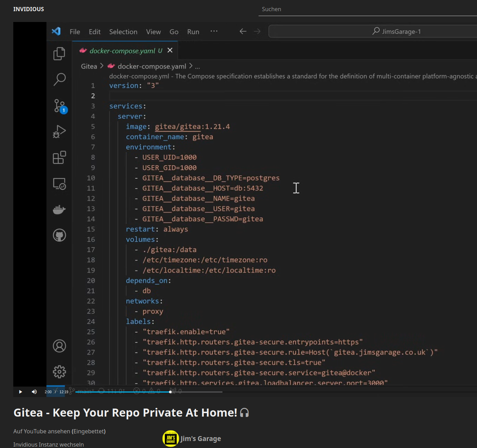477x448 pixels.
Task: Open the Extensions view icon
Action: coord(59,157)
